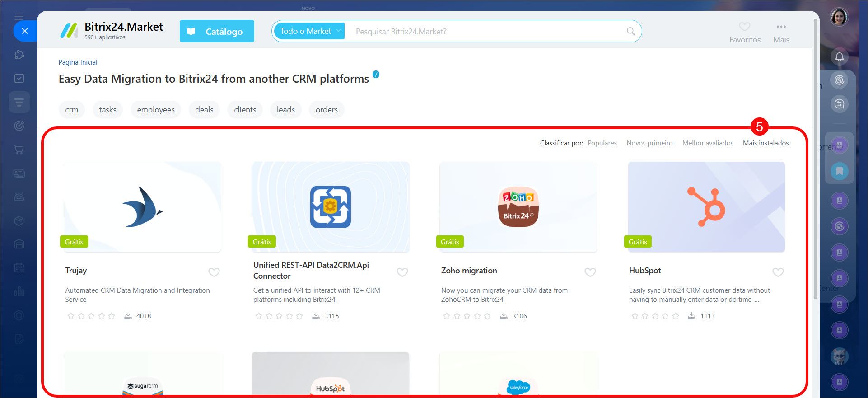This screenshot has height=398, width=868.
Task: Sort by Mais instalados
Action: [x=766, y=143]
